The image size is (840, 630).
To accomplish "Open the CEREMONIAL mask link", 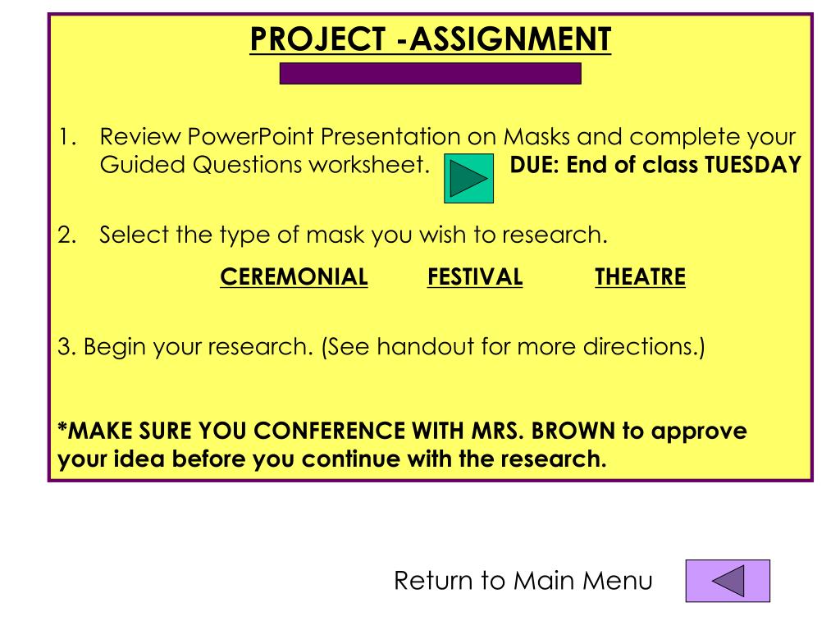I will click(294, 277).
